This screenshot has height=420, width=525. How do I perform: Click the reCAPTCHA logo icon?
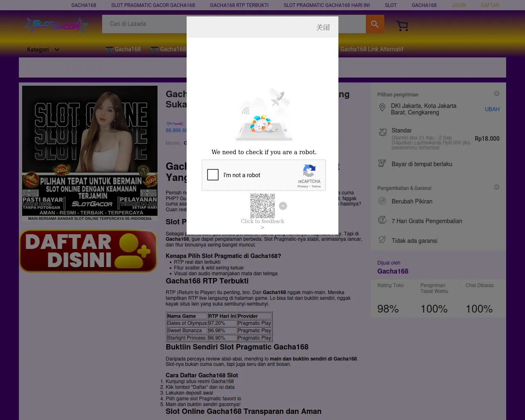coord(309,171)
